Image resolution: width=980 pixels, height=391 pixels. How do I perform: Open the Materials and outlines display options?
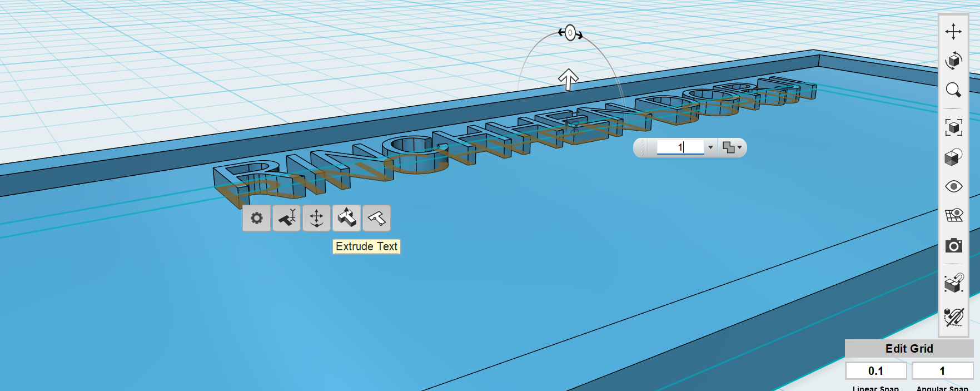[x=953, y=157]
